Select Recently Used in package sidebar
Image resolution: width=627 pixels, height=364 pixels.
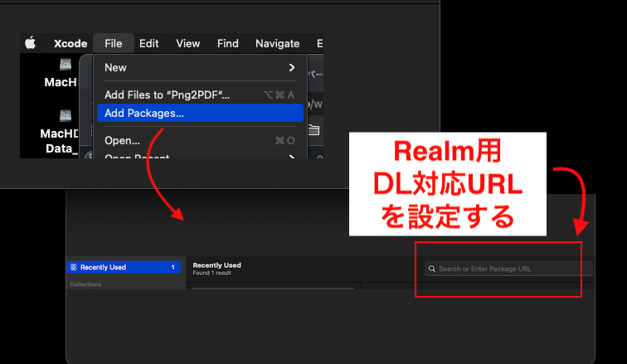[124, 267]
